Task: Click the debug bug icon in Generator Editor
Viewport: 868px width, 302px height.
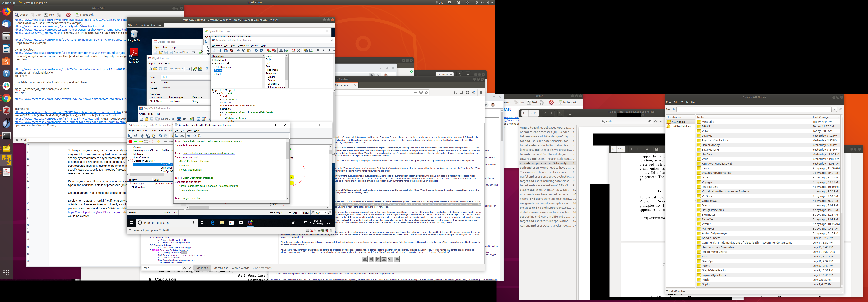Action: 232,51
